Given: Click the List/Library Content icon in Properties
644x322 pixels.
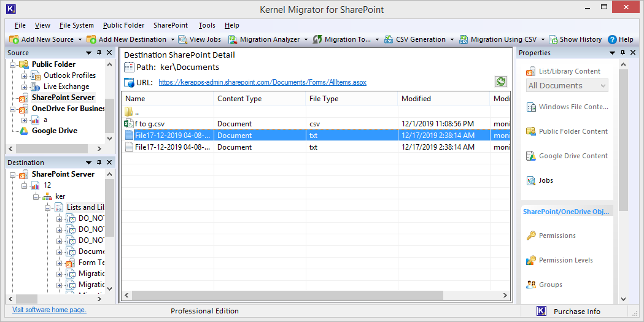Looking at the screenshot, I should [x=530, y=72].
